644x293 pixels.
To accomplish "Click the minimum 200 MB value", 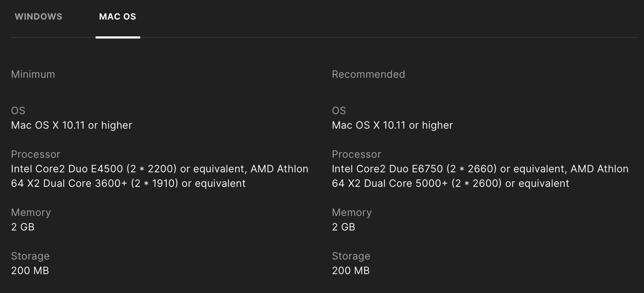I will 30,270.
